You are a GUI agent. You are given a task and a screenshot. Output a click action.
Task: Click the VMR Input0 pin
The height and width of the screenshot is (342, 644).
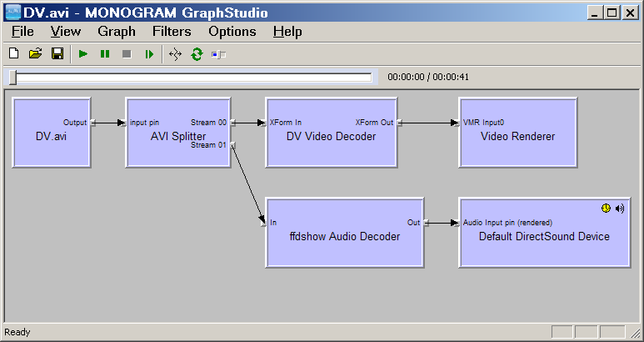point(457,123)
